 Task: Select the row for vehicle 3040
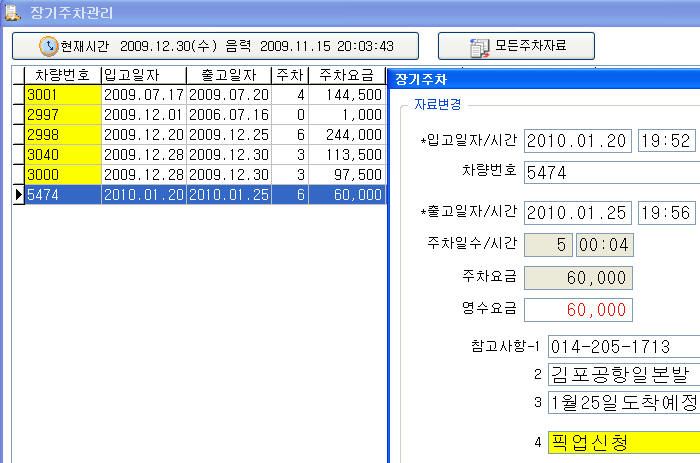tap(200, 154)
